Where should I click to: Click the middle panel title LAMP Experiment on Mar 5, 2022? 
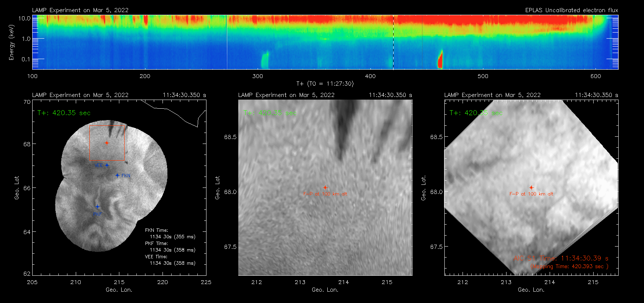click(x=286, y=95)
